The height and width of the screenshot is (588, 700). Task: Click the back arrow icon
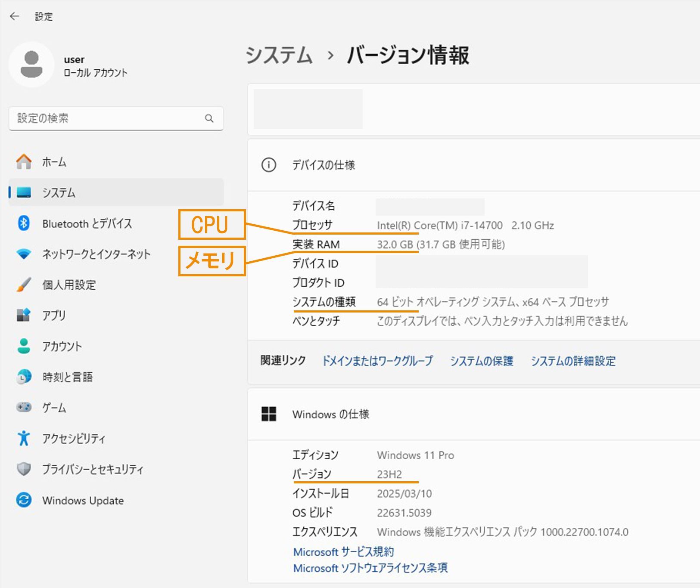tap(15, 16)
